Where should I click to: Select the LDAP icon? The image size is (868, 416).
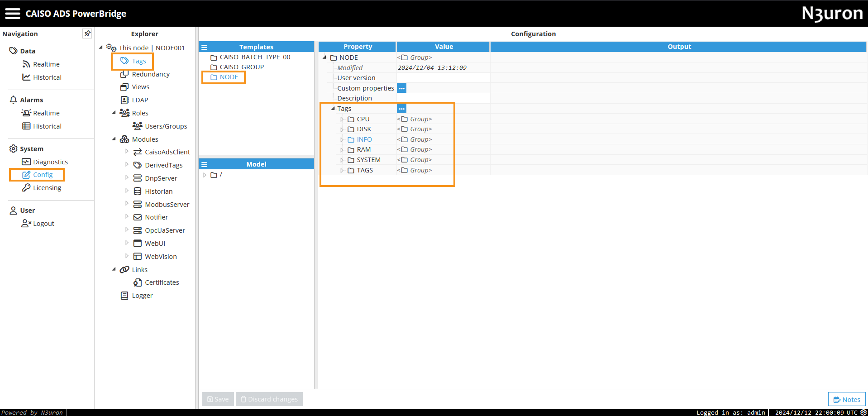point(124,100)
